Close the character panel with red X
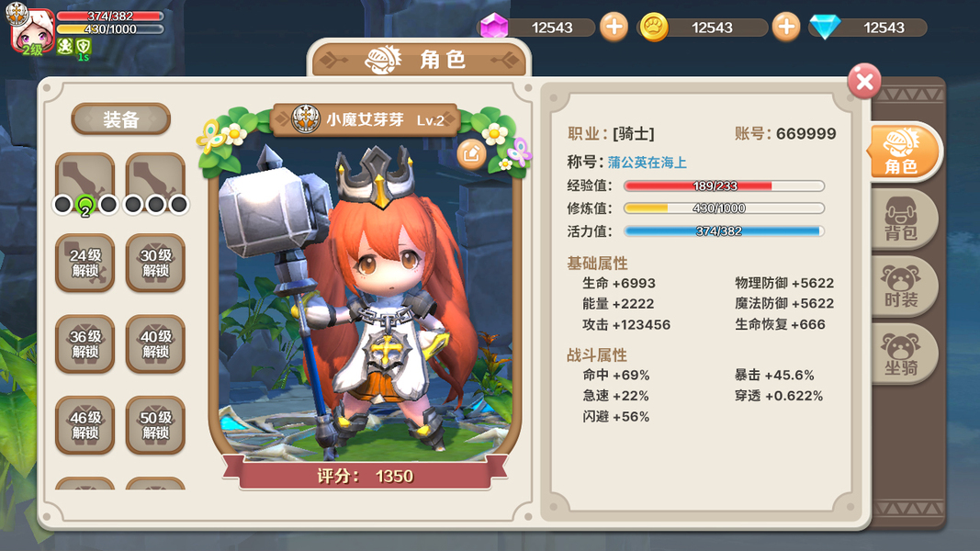This screenshot has width=980, height=551. [x=864, y=81]
